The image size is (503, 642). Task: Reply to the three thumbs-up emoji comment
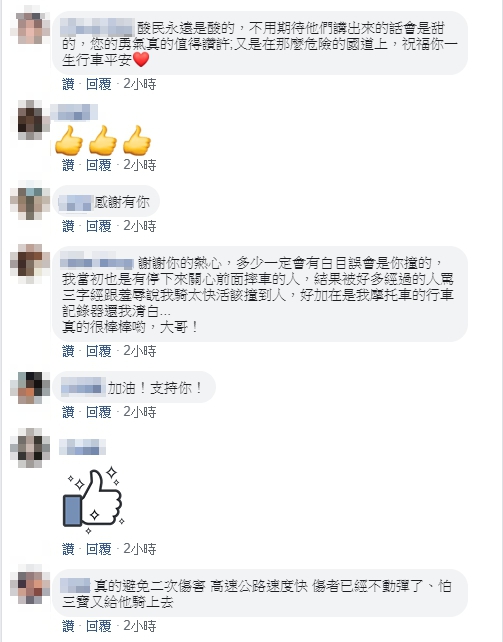(99, 165)
